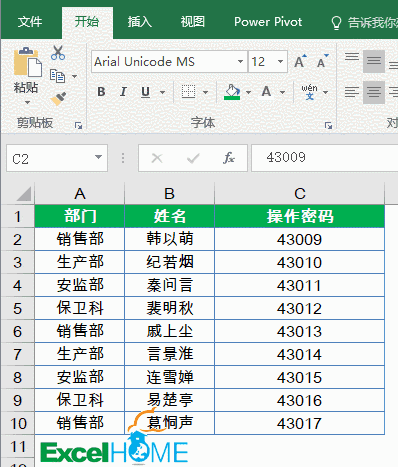Open clipboard pane dialog launcher
Image resolution: width=398 pixels, height=467 pixels.
point(79,126)
